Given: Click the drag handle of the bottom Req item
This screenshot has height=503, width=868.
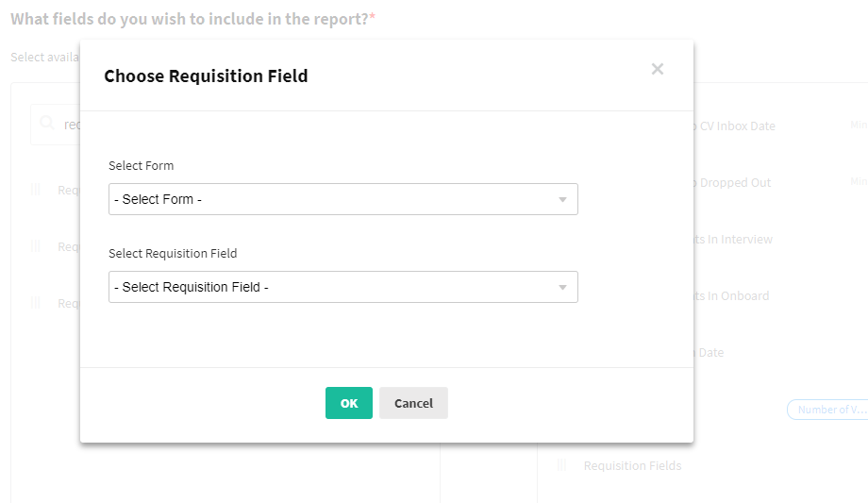Looking at the screenshot, I should [x=36, y=303].
